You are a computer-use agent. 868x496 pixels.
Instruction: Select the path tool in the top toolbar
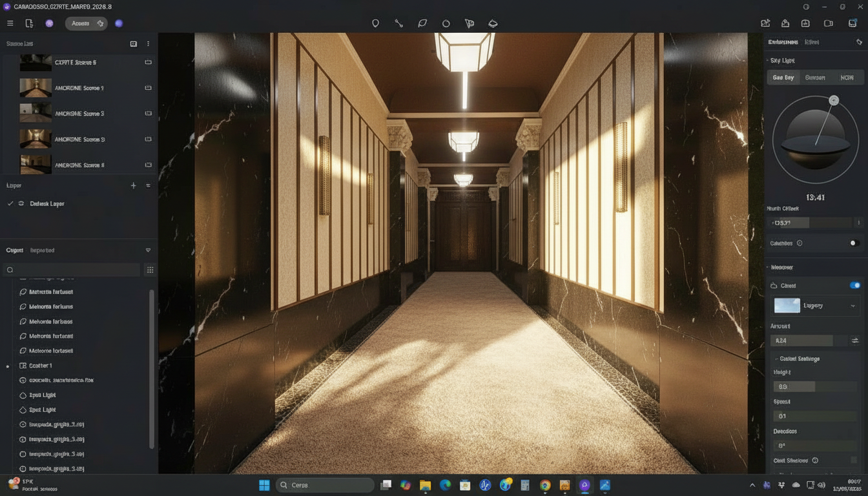398,23
